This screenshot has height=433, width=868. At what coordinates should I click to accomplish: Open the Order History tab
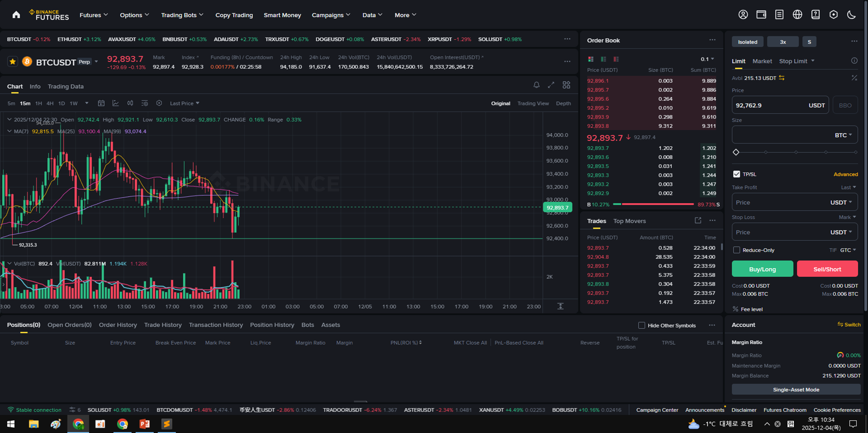click(x=118, y=325)
